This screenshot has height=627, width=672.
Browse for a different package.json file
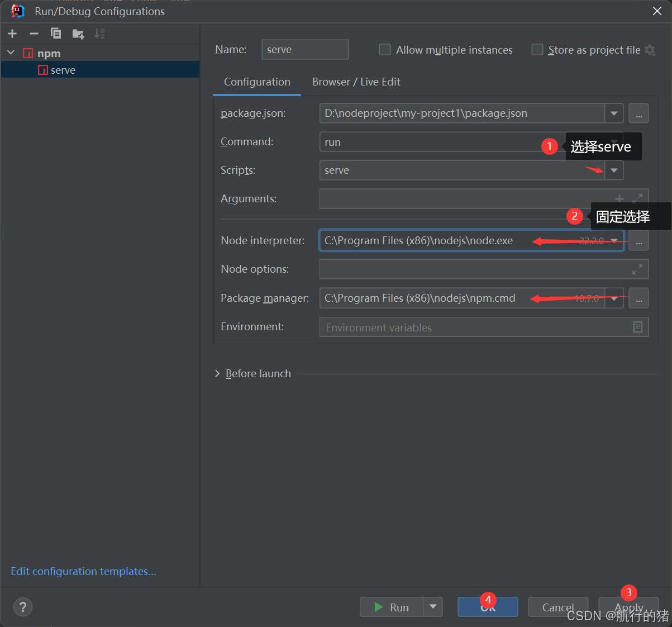pos(638,113)
